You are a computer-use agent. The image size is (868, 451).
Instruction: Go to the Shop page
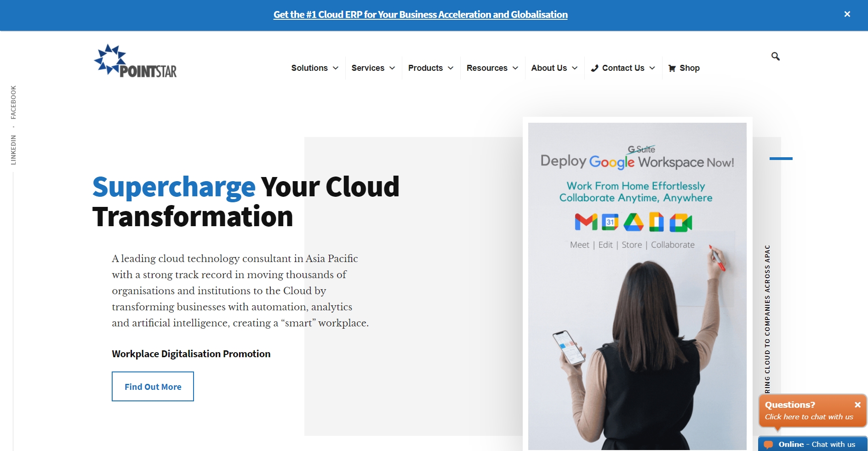point(689,68)
